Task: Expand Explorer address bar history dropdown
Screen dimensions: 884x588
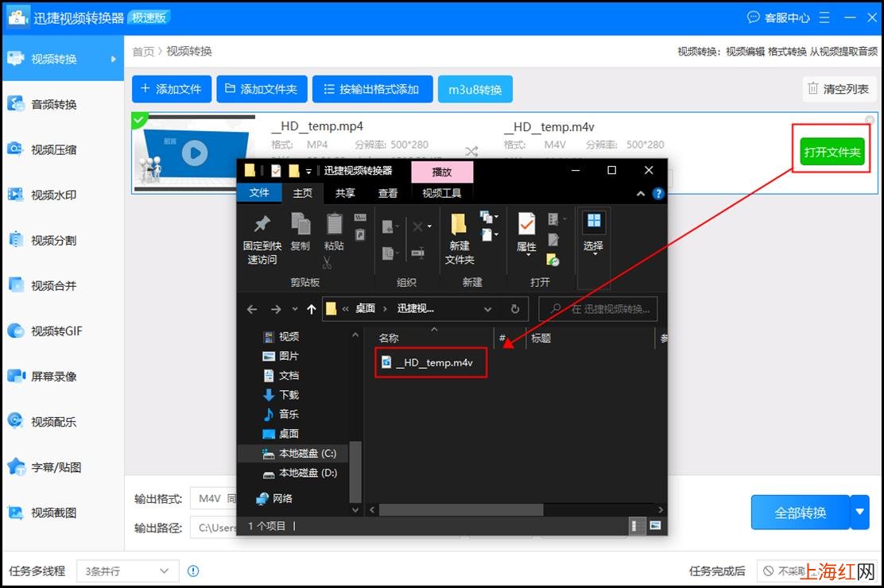Action: 487,309
